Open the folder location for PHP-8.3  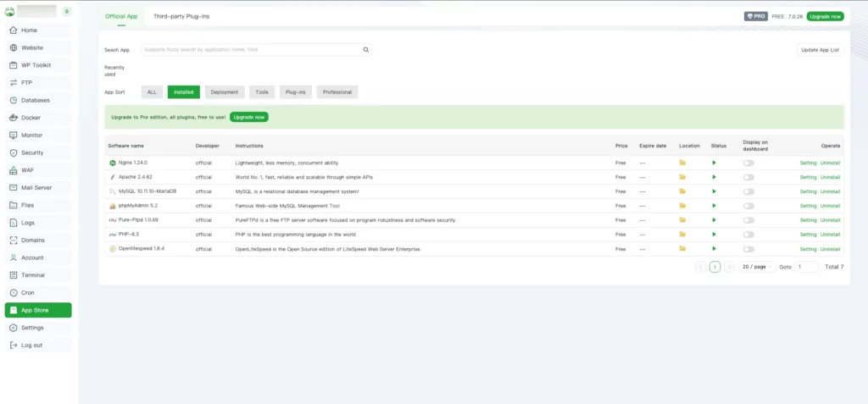(682, 235)
